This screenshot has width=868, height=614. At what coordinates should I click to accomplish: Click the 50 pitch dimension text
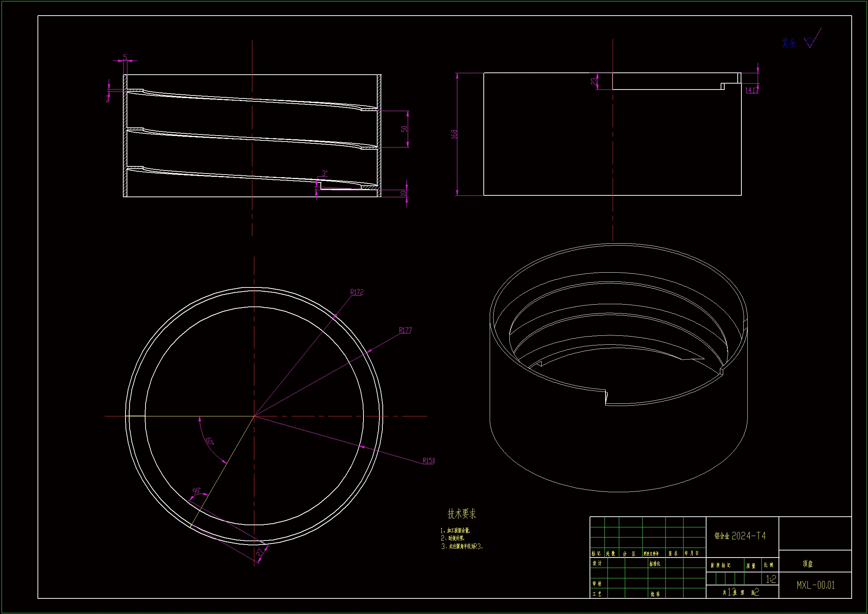[404, 129]
